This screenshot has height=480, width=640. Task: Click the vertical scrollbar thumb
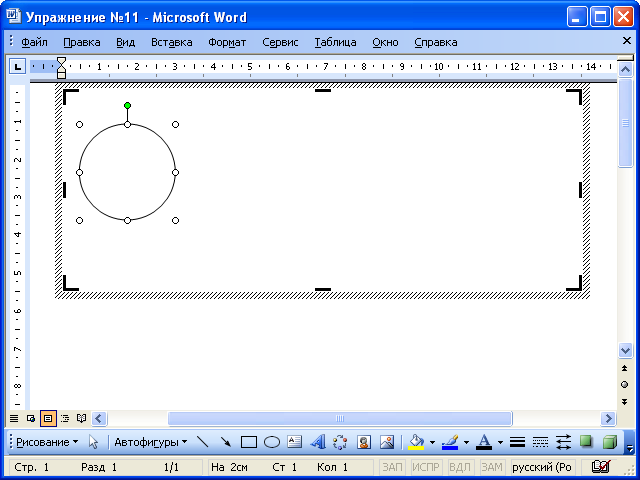[625, 123]
